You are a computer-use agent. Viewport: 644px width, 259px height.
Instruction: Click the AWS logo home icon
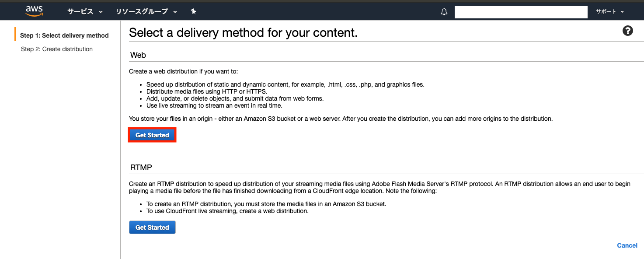34,11
